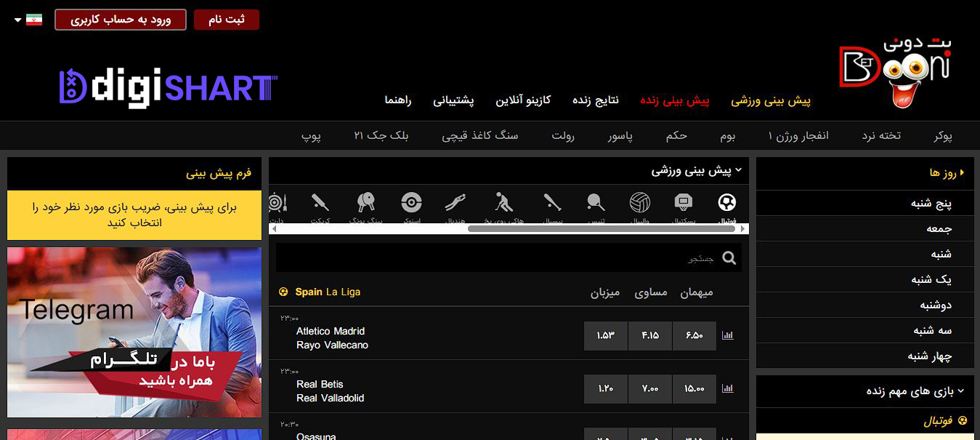Select the ping pong paddles icon
Viewport: 980px width, 440px height.
366,202
